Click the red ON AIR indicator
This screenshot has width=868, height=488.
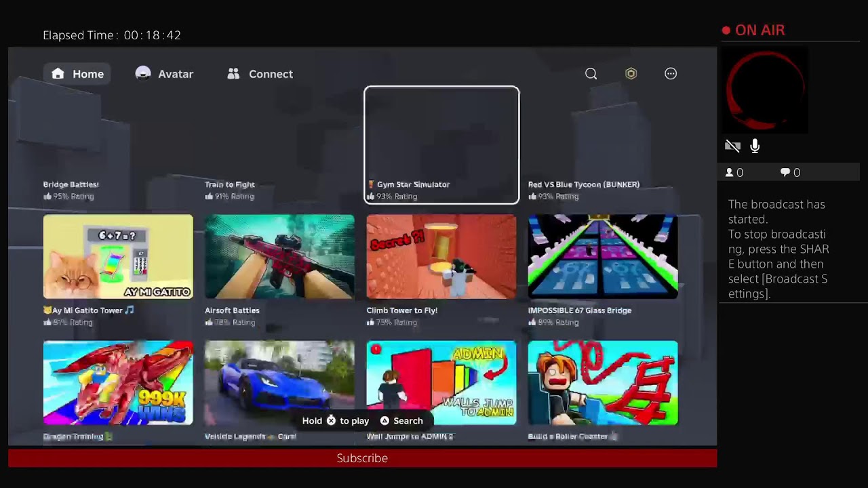point(753,30)
